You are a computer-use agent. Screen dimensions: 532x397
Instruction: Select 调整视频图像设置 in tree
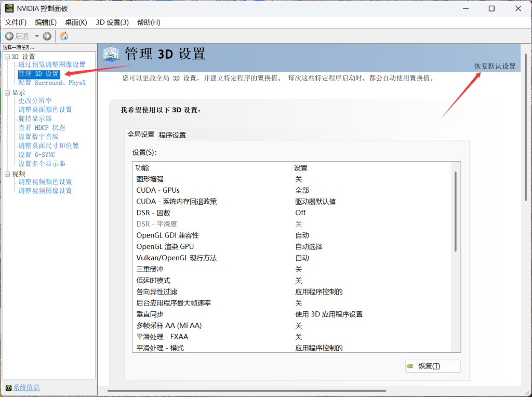[x=45, y=191]
